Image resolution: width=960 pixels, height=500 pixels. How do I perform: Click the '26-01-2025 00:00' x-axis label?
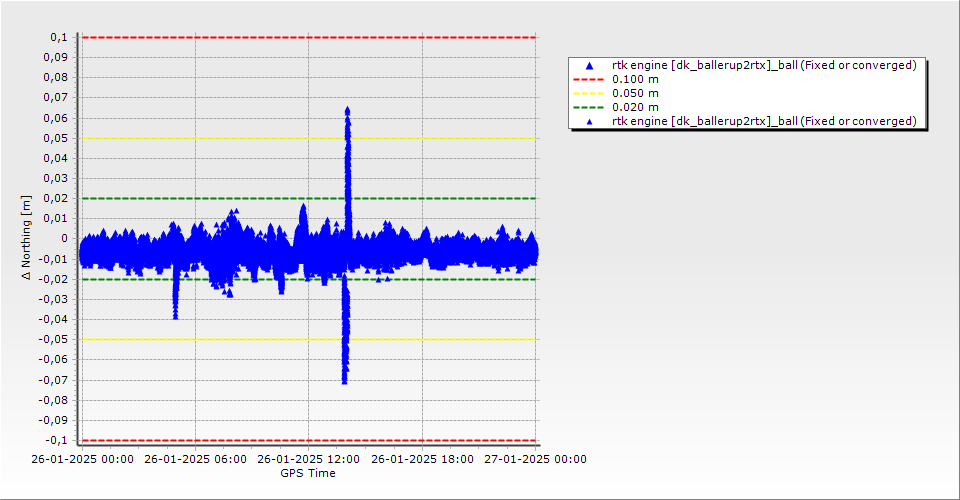click(x=83, y=459)
